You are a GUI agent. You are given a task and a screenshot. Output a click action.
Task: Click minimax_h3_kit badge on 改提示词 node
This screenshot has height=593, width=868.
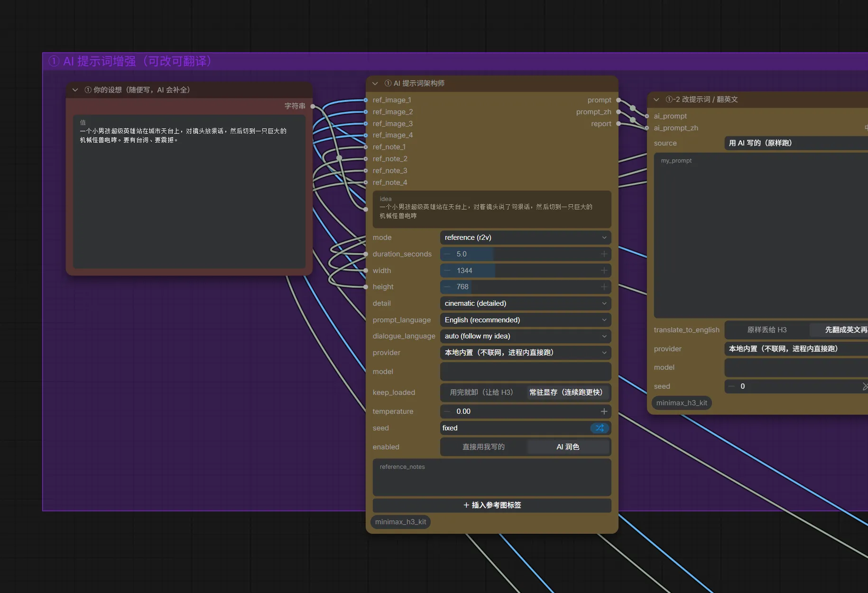[682, 403]
